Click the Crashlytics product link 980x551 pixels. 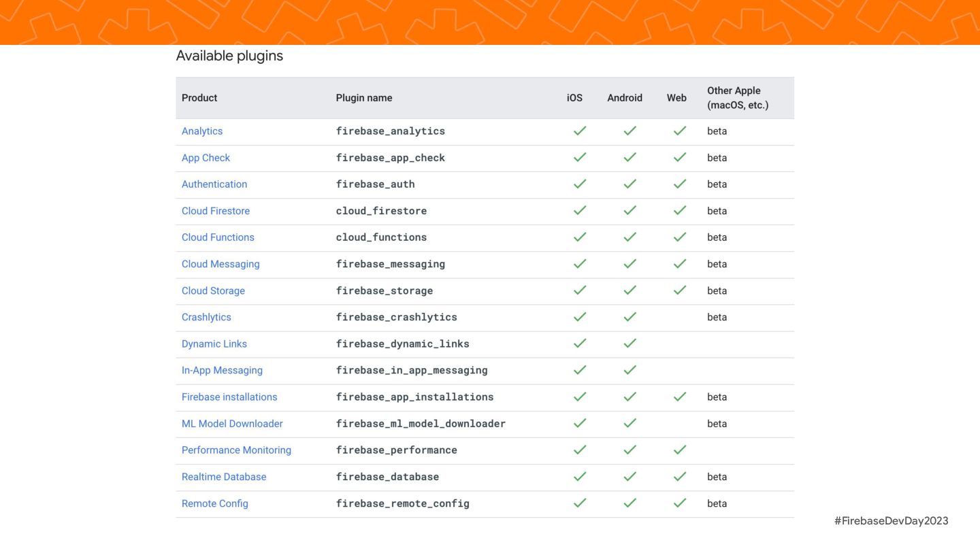click(x=206, y=317)
